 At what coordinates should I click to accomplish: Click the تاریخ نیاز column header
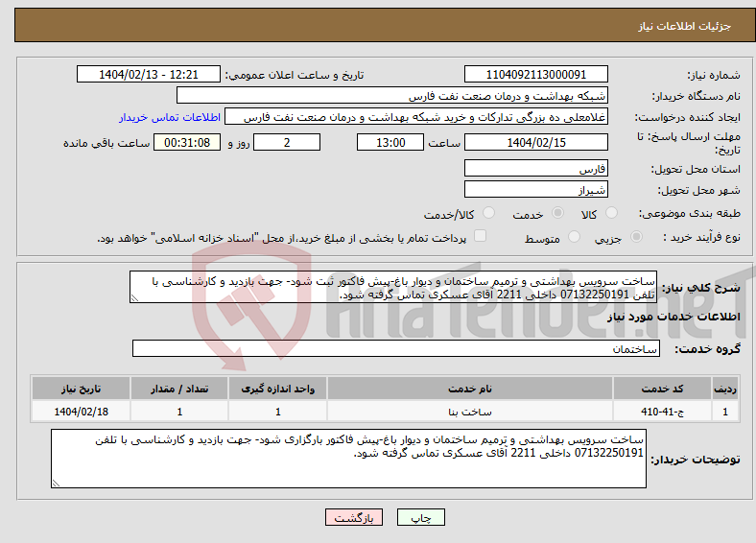81,389
